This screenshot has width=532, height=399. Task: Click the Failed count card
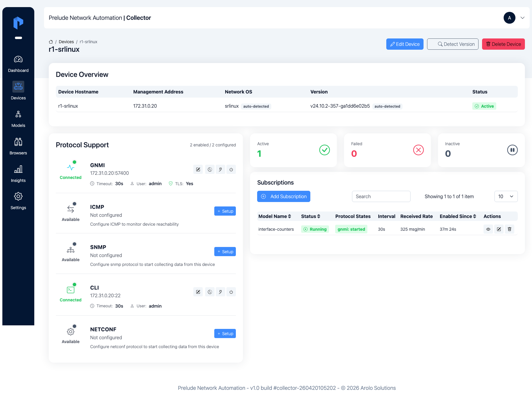tap(387, 150)
